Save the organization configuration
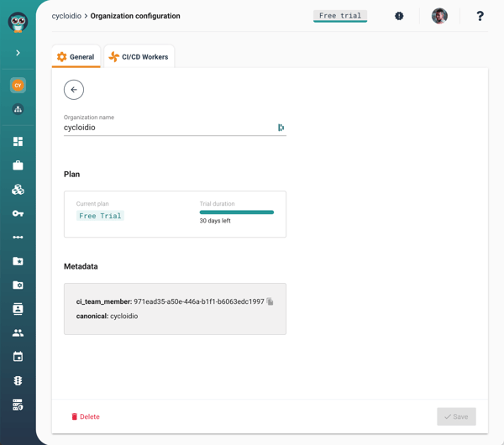This screenshot has width=504, height=445. (x=456, y=416)
